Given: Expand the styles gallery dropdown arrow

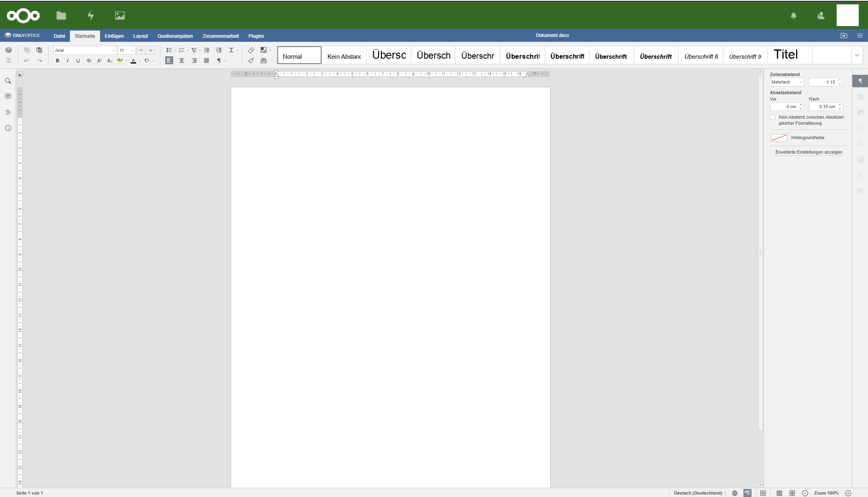Looking at the screenshot, I should coord(857,55).
